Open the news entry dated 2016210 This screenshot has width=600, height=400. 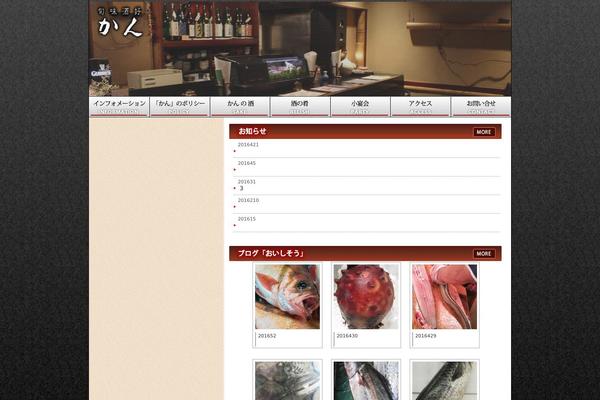click(x=366, y=204)
